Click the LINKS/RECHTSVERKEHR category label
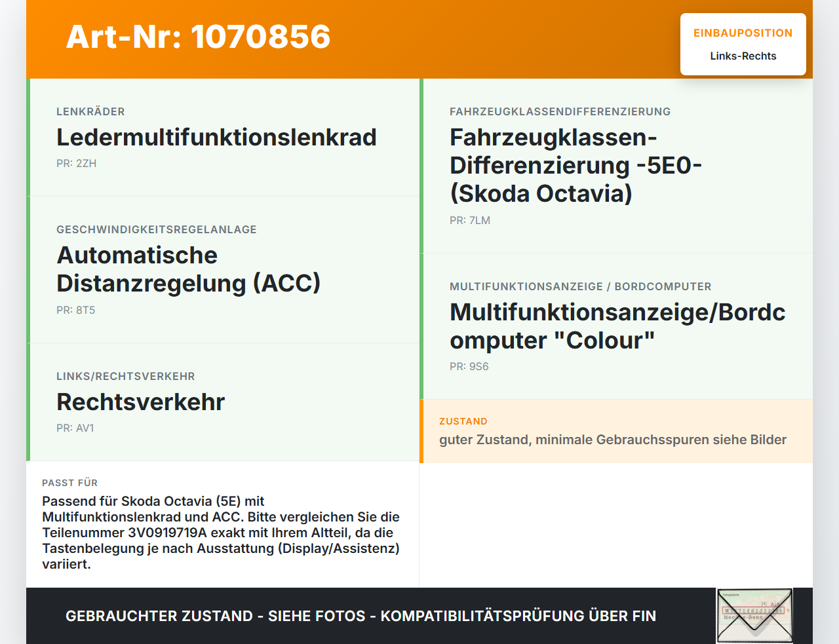This screenshot has width=839, height=644. [126, 376]
